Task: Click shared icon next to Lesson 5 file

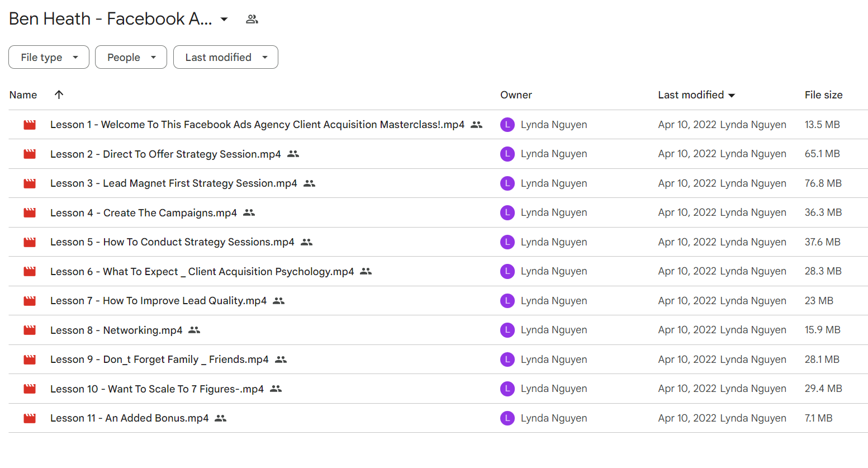Action: tap(306, 242)
